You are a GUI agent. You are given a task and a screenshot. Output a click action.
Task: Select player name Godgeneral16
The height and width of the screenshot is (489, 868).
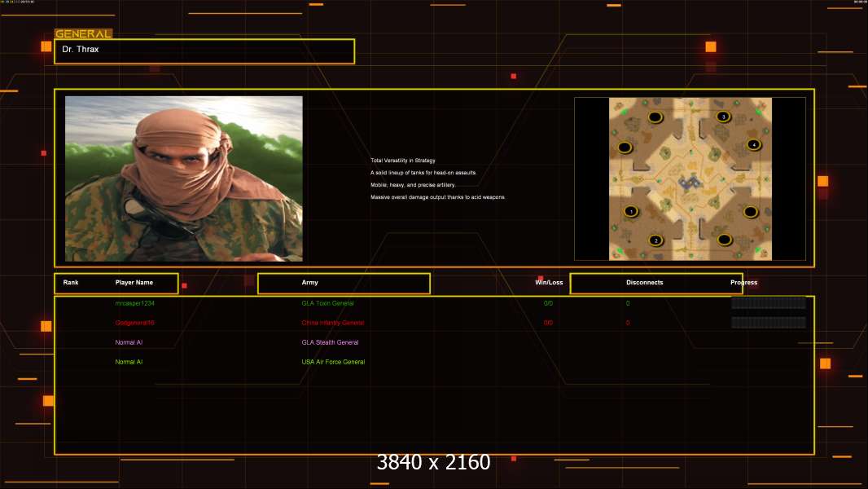[134, 323]
